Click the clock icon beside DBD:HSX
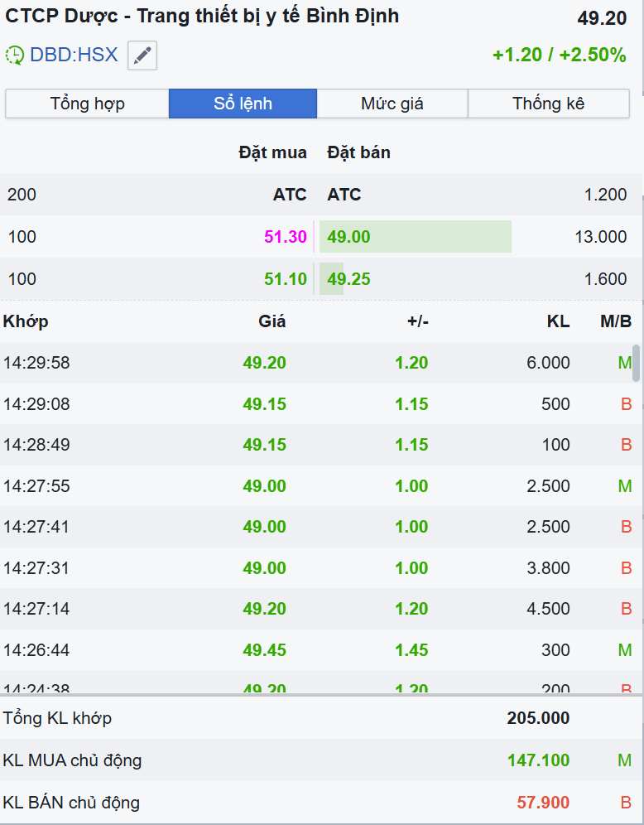 click(x=15, y=55)
